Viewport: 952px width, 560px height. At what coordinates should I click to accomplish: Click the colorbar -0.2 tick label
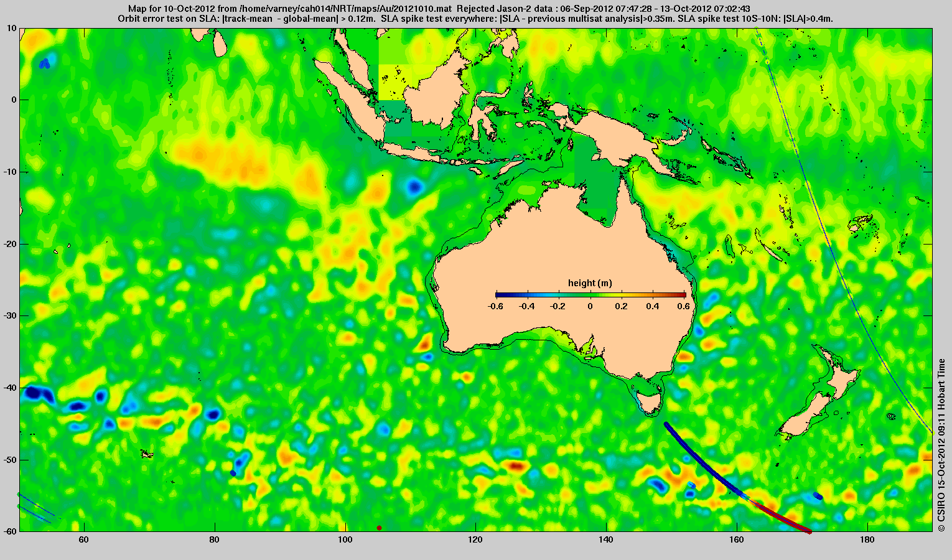[x=558, y=306]
